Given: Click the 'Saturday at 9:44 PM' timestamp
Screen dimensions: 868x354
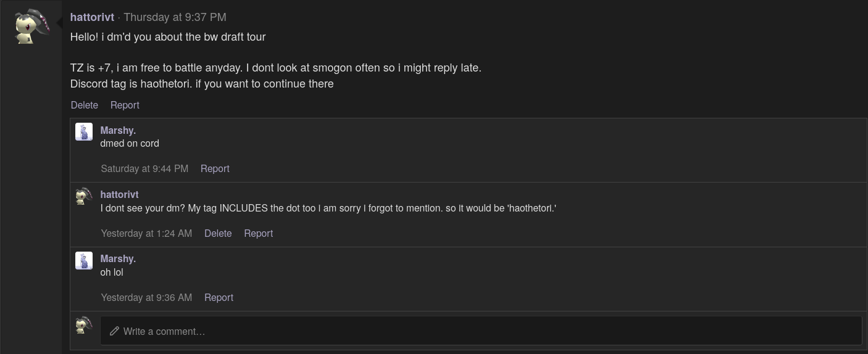Looking at the screenshot, I should coord(144,168).
